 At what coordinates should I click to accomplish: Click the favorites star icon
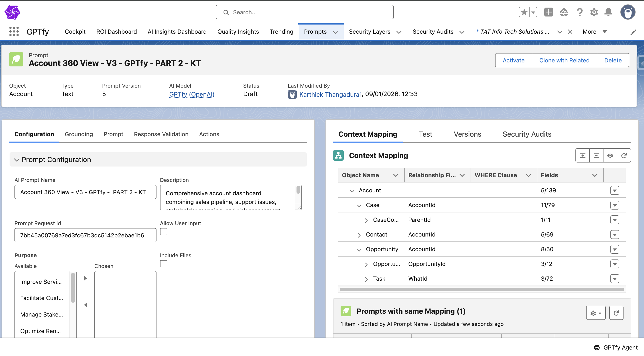point(524,12)
